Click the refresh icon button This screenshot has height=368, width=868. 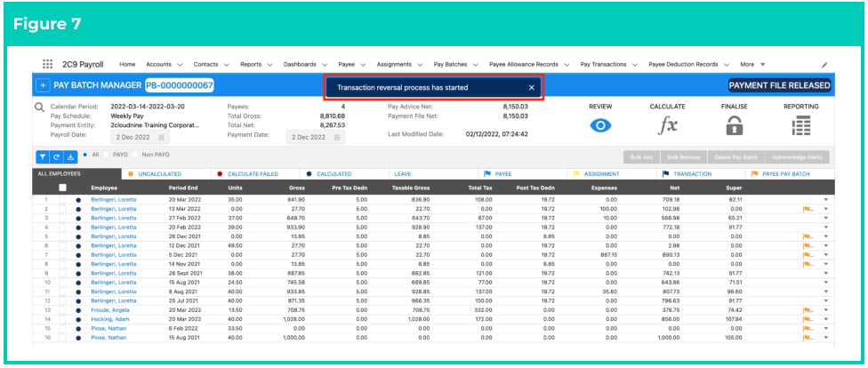[x=56, y=157]
